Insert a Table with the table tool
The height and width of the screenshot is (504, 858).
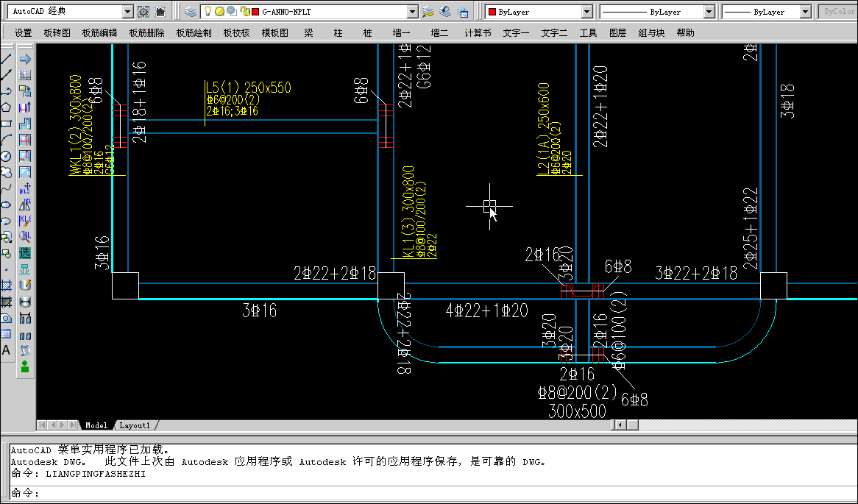pos(6,334)
